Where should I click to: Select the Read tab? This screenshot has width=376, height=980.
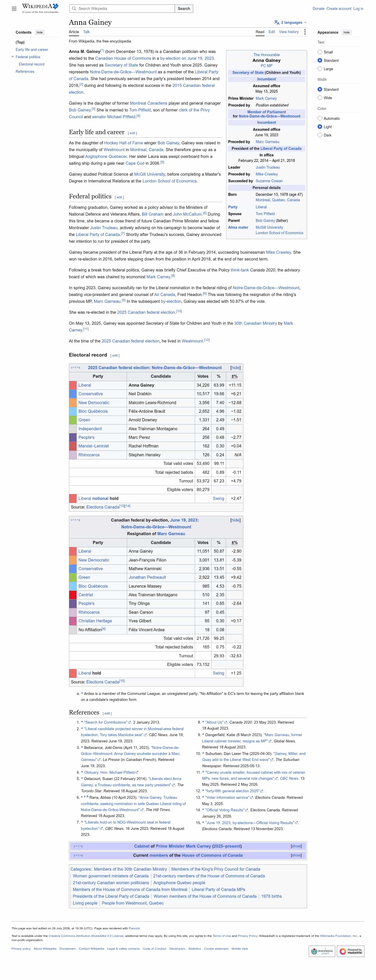click(x=260, y=32)
